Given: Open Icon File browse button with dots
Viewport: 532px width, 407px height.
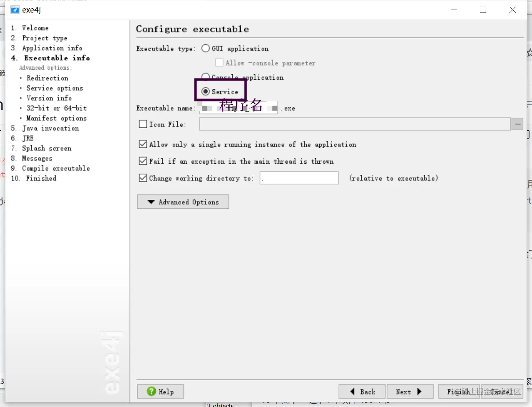Looking at the screenshot, I should point(517,124).
